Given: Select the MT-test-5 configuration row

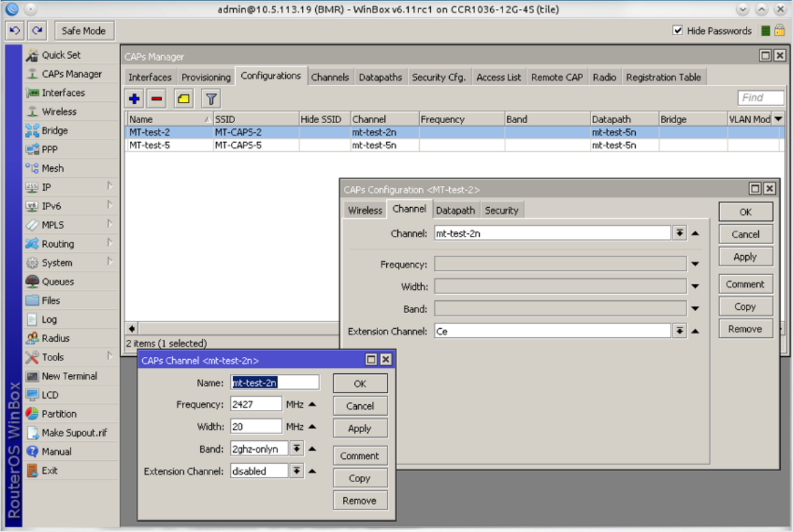Looking at the screenshot, I should point(453,145).
